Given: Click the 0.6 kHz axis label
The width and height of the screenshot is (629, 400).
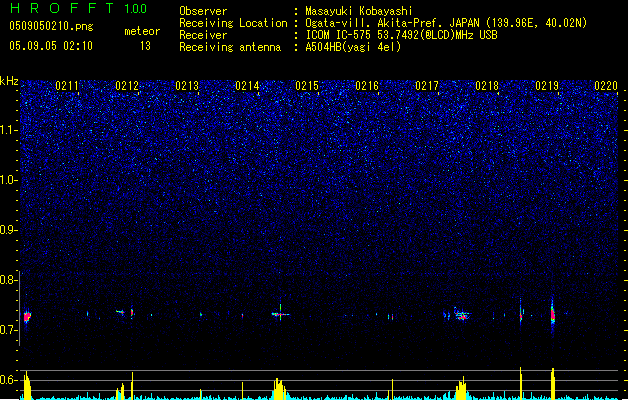Looking at the screenshot, I should [x=8, y=380].
